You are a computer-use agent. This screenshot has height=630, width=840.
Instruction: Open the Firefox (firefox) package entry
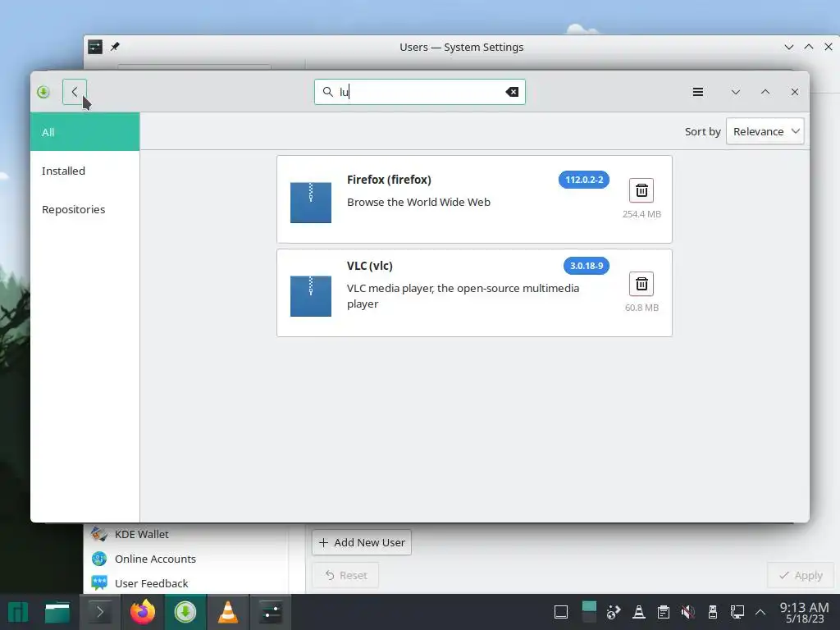tap(474, 199)
